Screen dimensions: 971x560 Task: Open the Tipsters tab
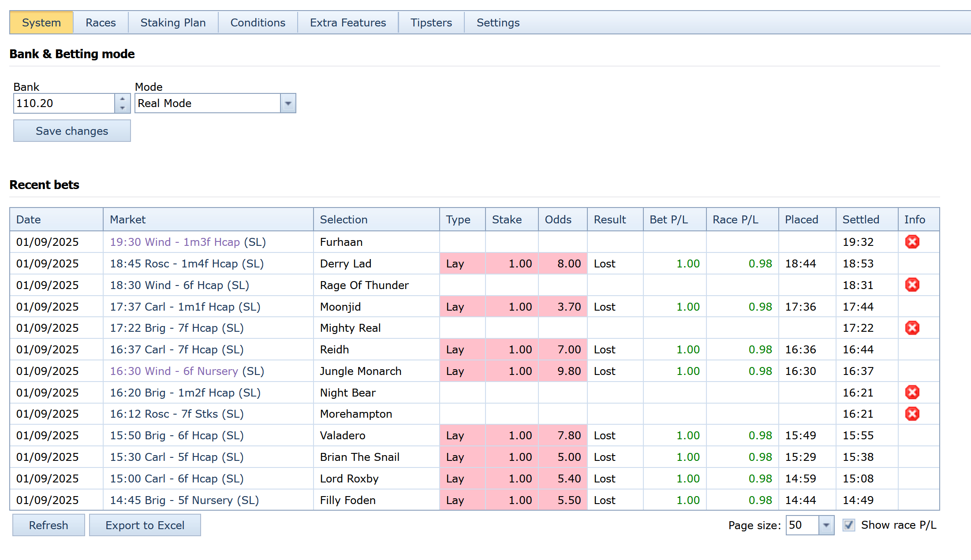[x=431, y=23]
